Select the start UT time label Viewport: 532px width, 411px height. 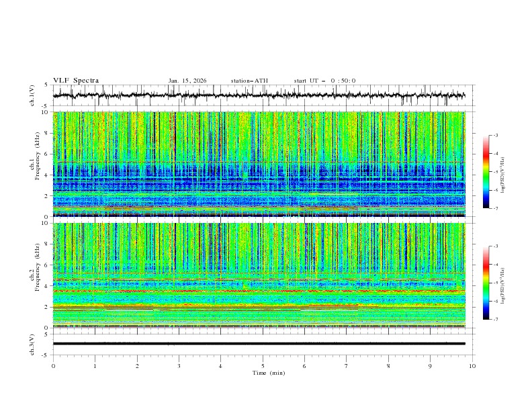click(324, 81)
